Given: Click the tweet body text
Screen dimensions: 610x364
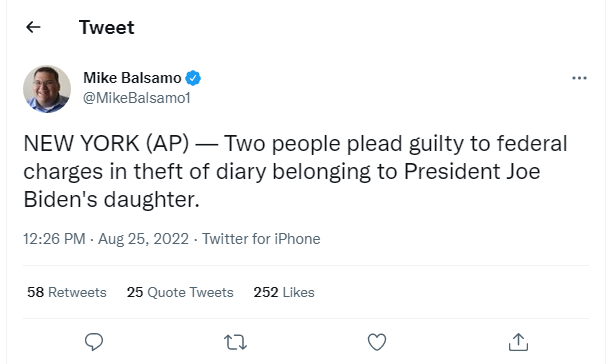Looking at the screenshot, I should click(295, 172).
